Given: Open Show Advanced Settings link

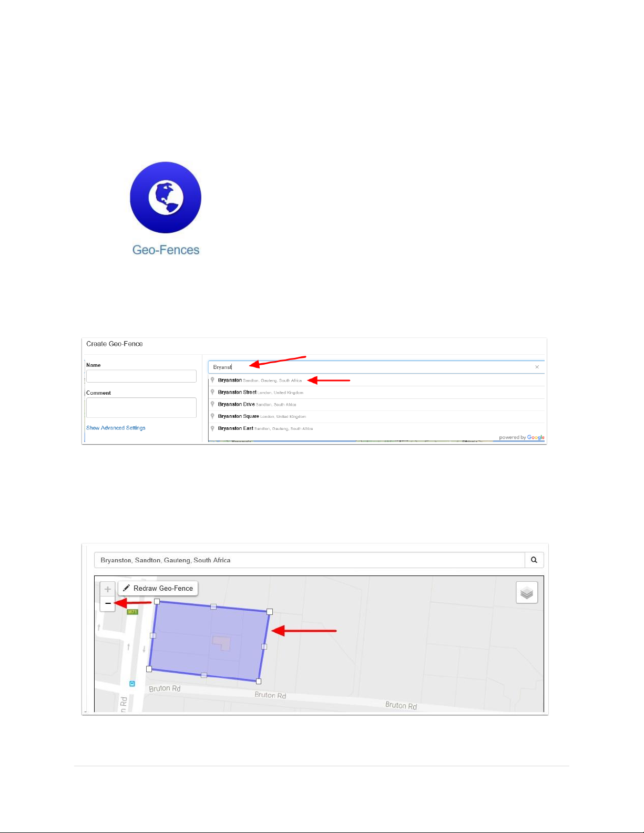Looking at the screenshot, I should point(116,428).
